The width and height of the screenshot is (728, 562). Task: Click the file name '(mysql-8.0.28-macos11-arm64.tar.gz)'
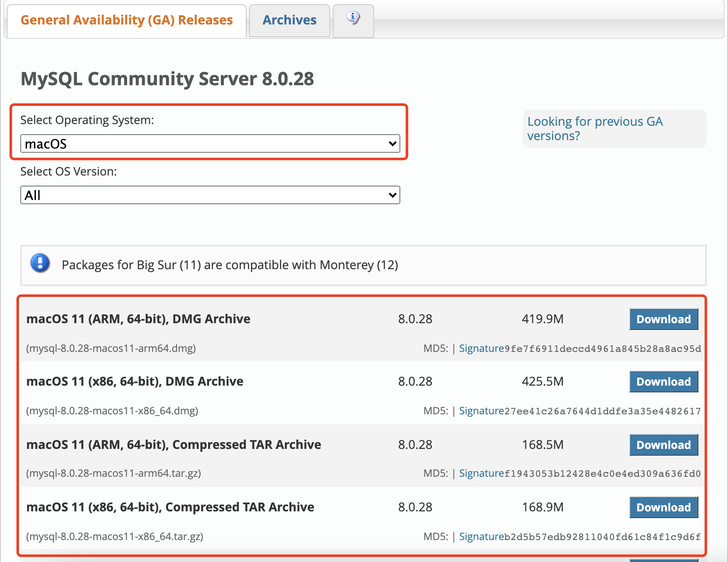[x=114, y=473]
